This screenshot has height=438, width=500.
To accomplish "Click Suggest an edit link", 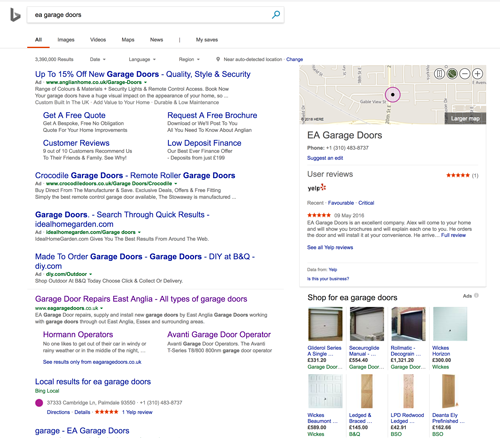I will [x=325, y=158].
